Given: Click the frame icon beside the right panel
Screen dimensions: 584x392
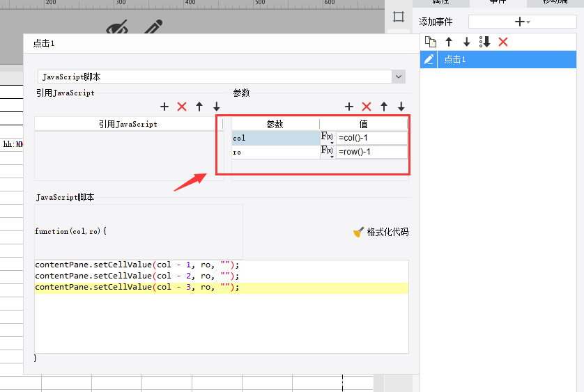Looking at the screenshot, I should 399,17.
